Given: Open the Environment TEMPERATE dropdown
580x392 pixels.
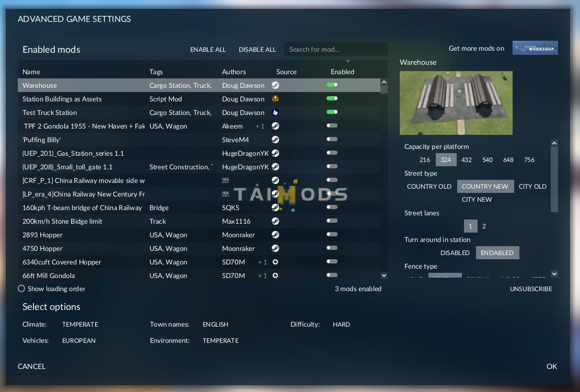Looking at the screenshot, I should tap(221, 341).
